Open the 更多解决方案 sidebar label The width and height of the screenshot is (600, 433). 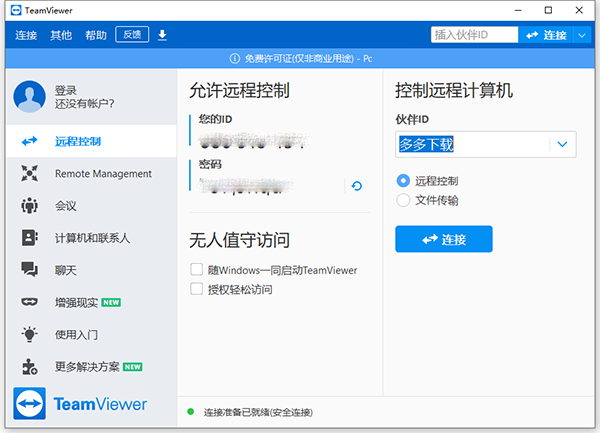click(87, 367)
